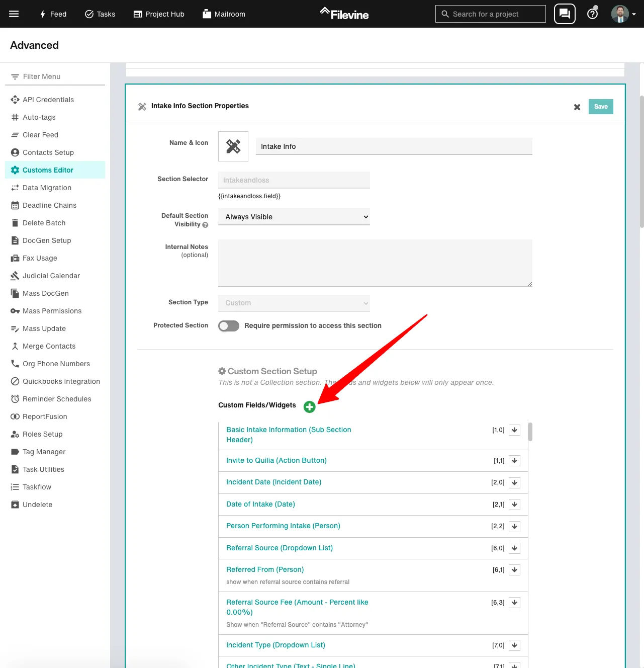Open the hamburger main menu

pos(14,14)
